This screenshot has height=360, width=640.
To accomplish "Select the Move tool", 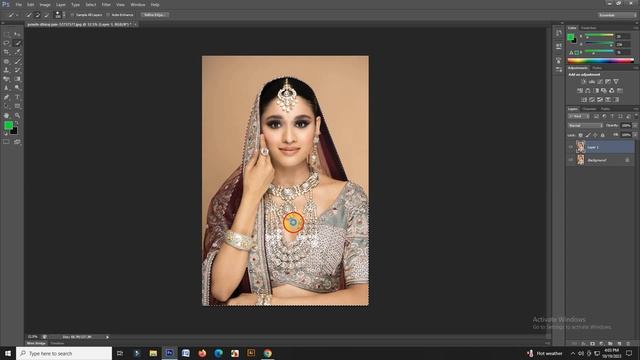I will pos(17,35).
